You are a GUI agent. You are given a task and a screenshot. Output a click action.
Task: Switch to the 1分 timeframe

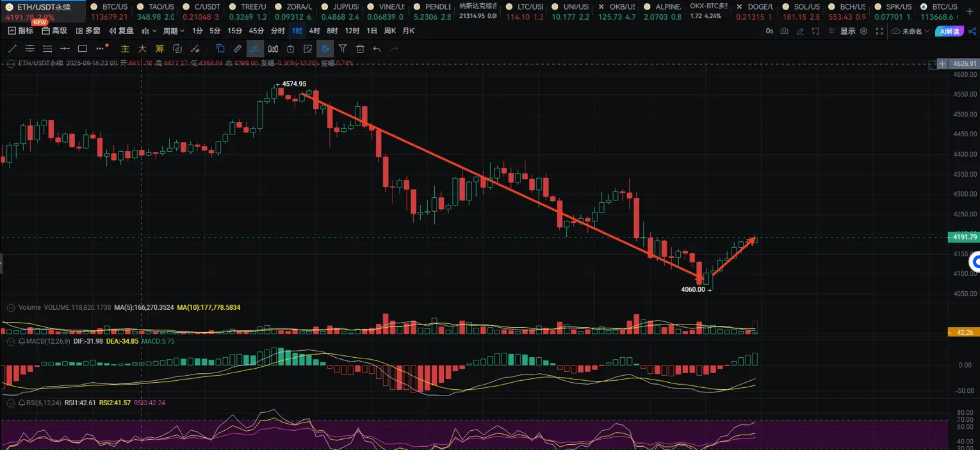coord(197,31)
